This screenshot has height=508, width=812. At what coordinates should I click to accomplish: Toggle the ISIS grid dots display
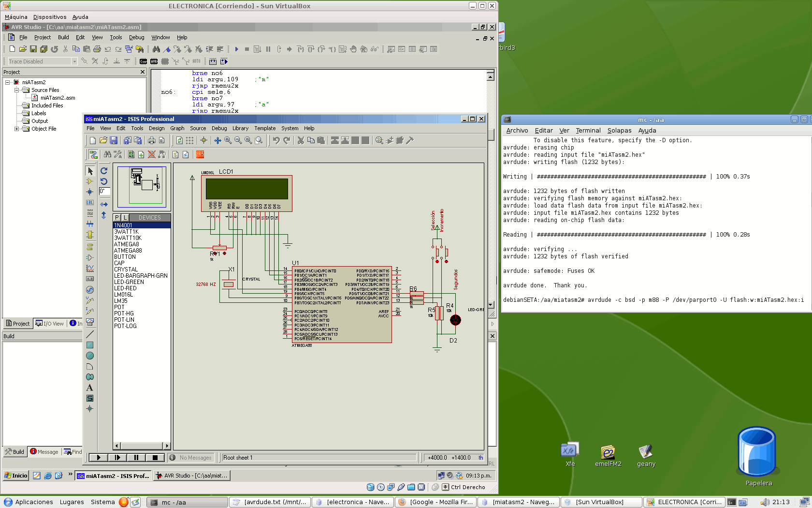point(189,140)
